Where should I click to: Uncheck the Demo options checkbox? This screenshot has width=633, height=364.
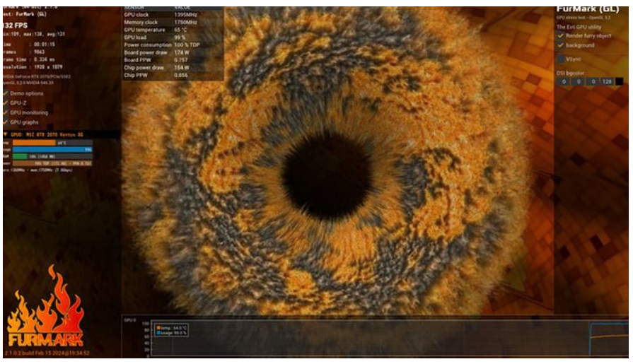click(6, 93)
